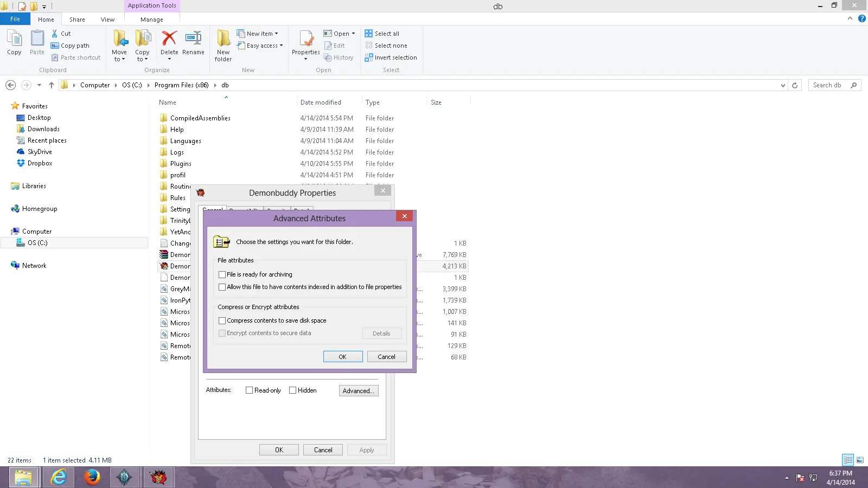Toggle the contents indexed checkbox
Viewport: 868px width, 488px height.
click(222, 287)
